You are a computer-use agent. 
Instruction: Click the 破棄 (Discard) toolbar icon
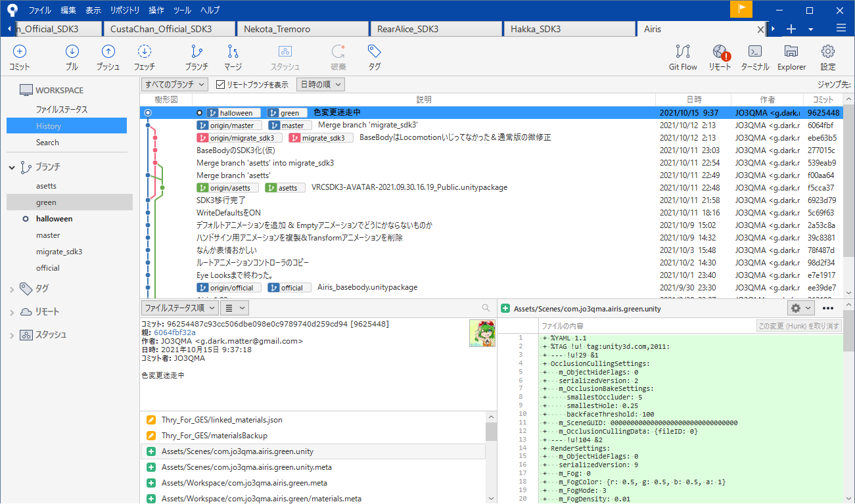(x=338, y=57)
